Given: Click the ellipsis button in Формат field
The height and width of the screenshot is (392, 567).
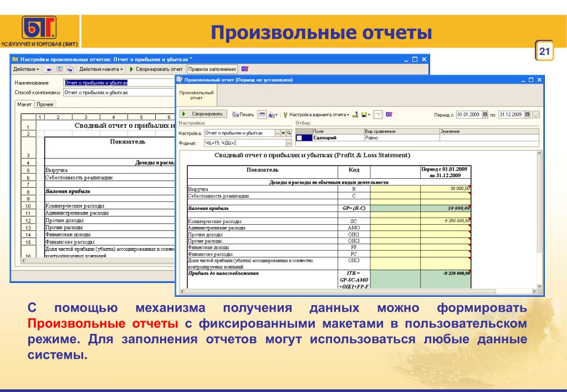Looking at the screenshot, I should 289,143.
